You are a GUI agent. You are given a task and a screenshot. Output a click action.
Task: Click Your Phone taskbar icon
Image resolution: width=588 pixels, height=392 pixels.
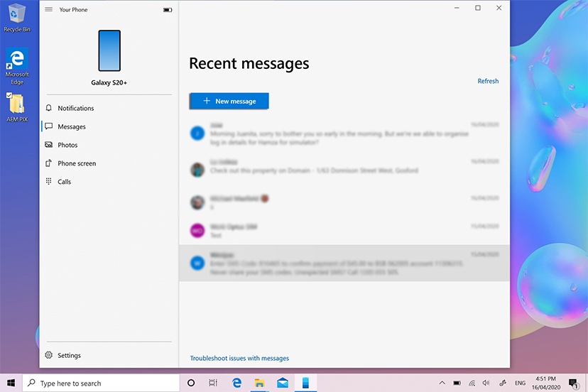(x=305, y=383)
